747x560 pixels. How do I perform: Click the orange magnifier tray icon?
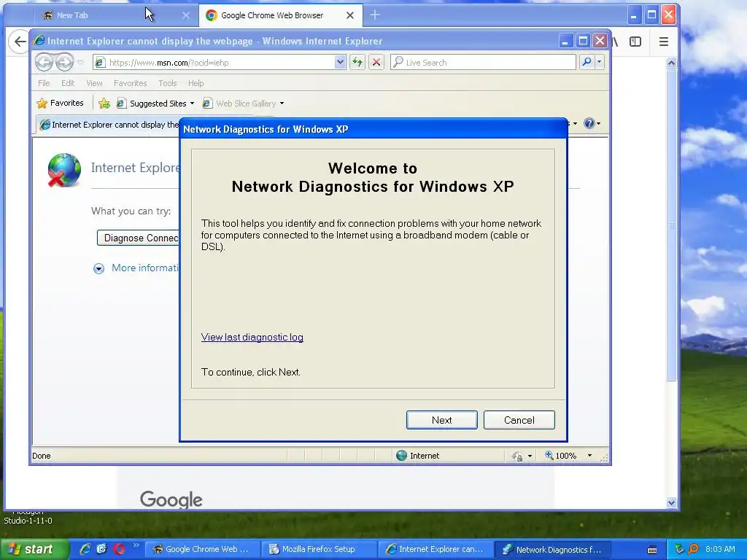click(x=693, y=549)
